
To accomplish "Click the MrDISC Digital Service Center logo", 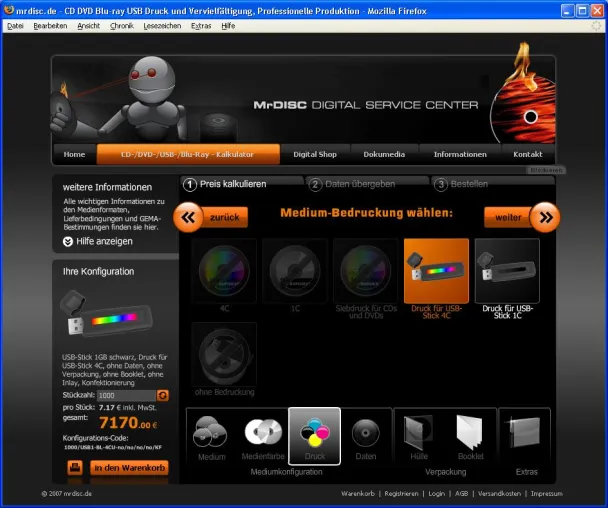I will [366, 105].
